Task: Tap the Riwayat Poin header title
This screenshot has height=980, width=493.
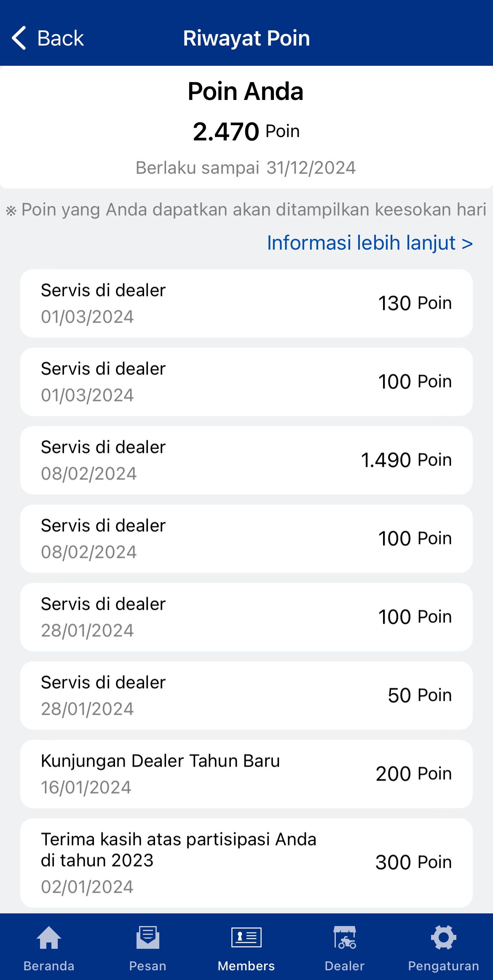Action: click(246, 38)
